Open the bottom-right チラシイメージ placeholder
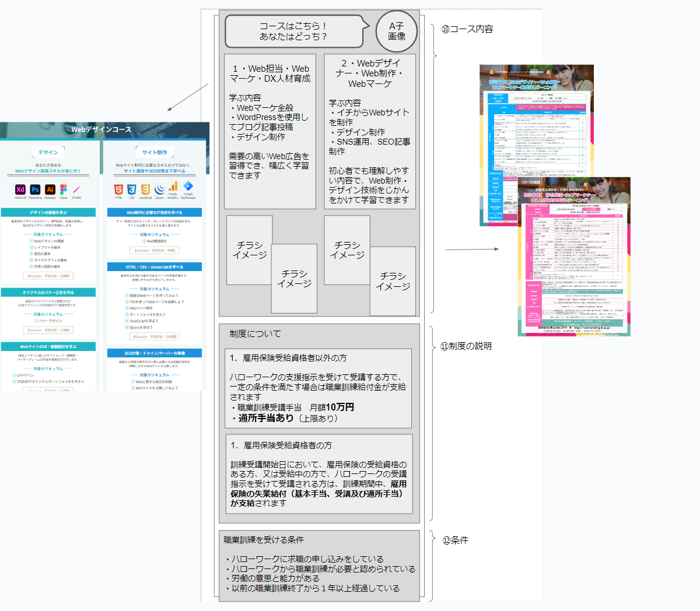The width and height of the screenshot is (700, 611). (x=393, y=281)
